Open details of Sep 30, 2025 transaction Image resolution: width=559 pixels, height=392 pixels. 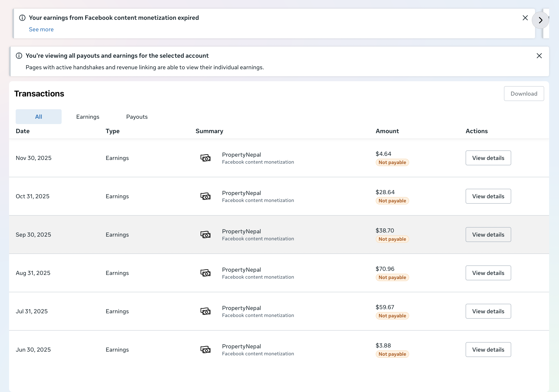[488, 235]
